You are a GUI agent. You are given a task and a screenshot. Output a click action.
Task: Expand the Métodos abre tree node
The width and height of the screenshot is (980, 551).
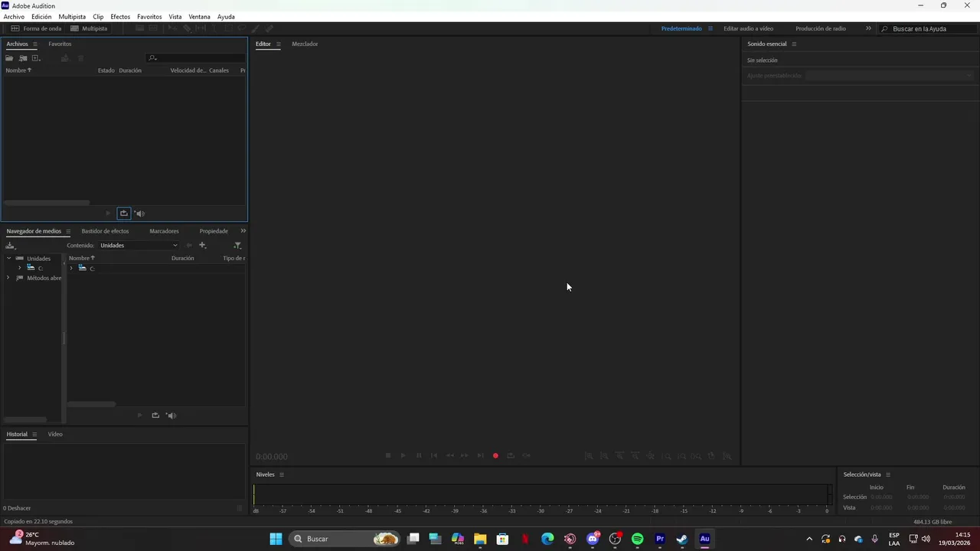(x=8, y=278)
